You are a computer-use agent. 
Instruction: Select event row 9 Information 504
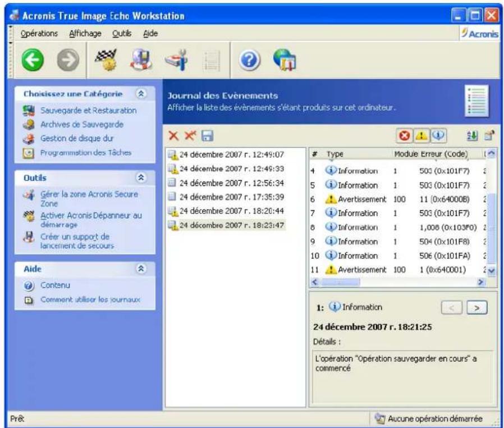(398, 242)
